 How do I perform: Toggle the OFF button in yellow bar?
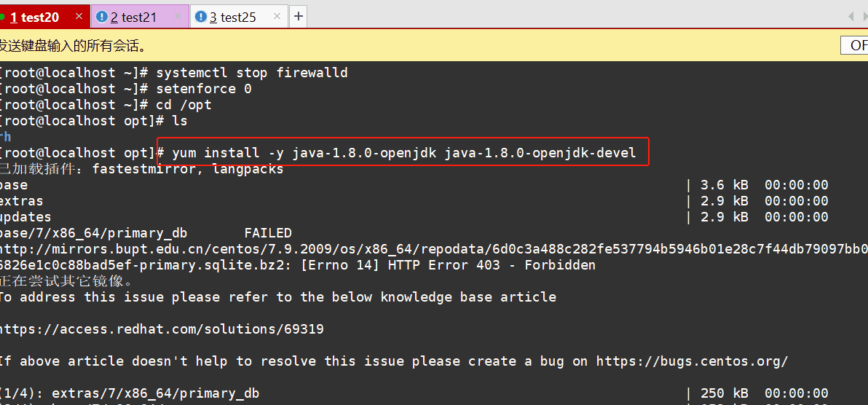(x=856, y=45)
